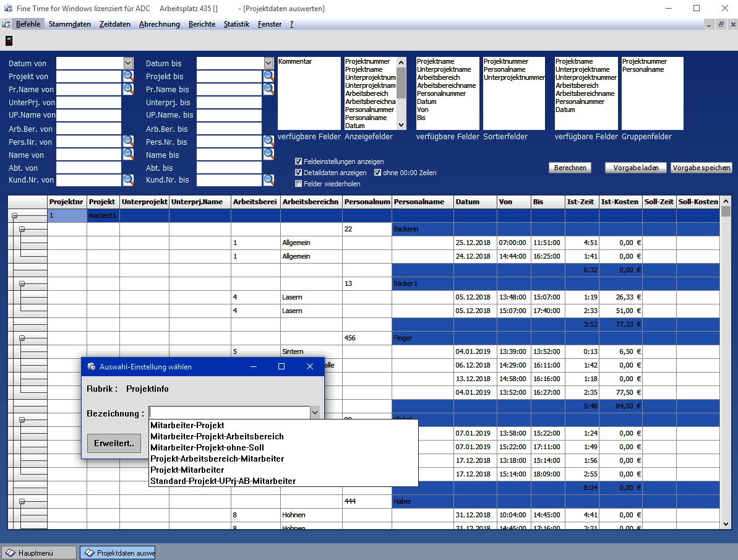The image size is (738, 560).
Task: Collapse the Backerin group node
Action: (x=22, y=230)
